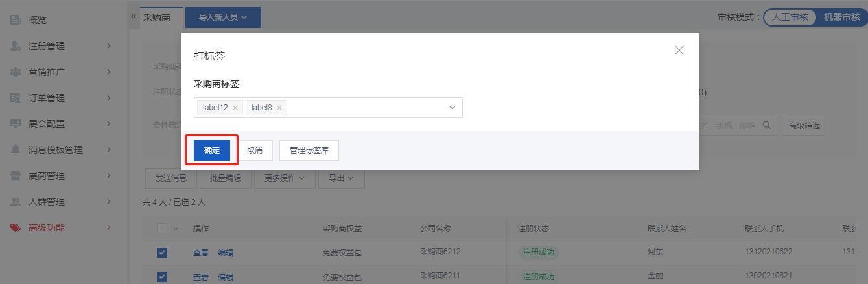Click the 发送消息 button
868x284 pixels.
point(171,178)
